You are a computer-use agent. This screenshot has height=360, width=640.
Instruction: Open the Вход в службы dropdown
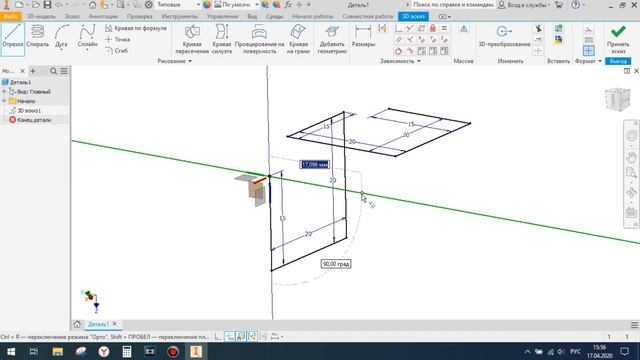click(x=525, y=5)
